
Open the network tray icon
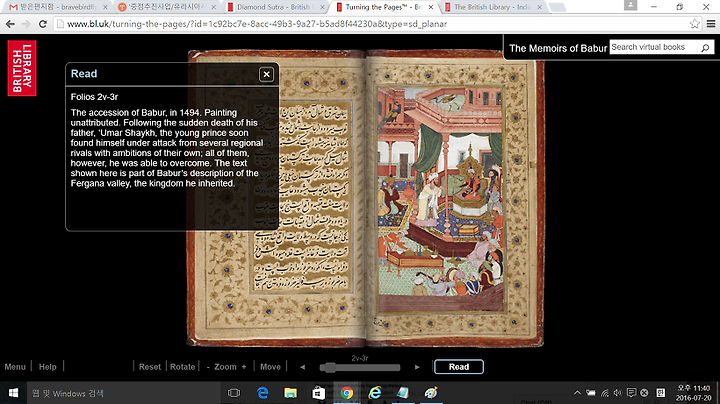point(605,393)
